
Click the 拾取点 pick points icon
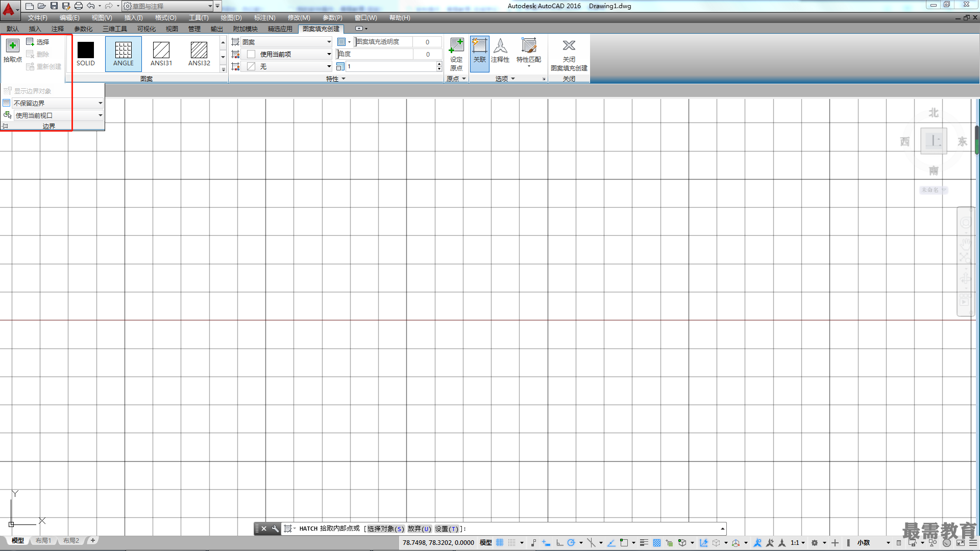point(13,46)
